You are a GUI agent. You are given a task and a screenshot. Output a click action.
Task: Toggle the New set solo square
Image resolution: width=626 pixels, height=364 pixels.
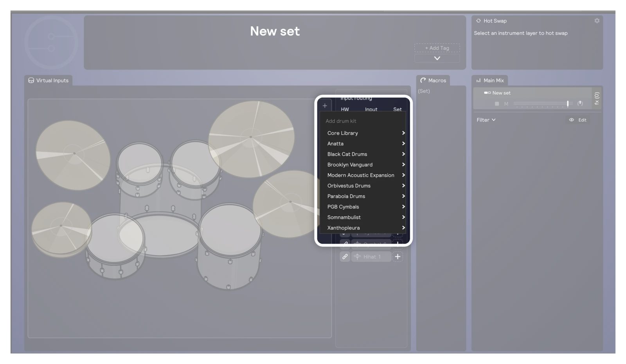click(x=497, y=104)
